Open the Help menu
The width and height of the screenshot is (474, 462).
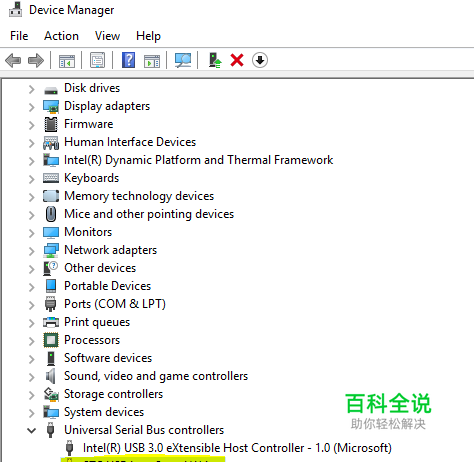(x=148, y=36)
